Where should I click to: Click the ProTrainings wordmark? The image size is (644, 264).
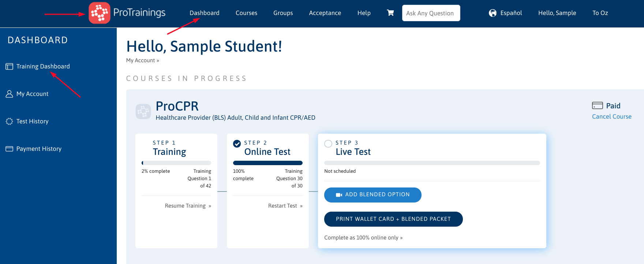(139, 13)
